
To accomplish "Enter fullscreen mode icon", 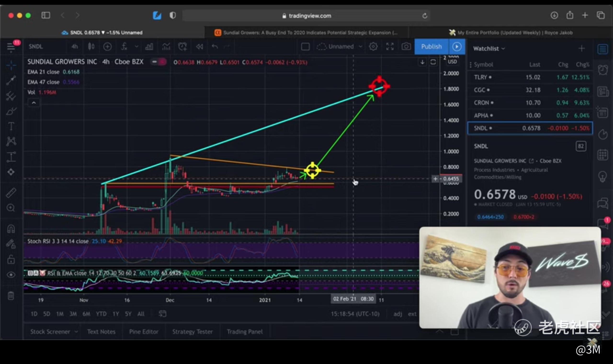I will [390, 47].
